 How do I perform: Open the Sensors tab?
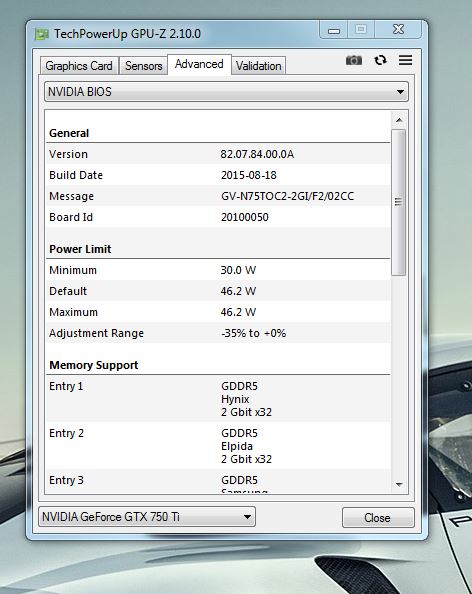click(144, 66)
